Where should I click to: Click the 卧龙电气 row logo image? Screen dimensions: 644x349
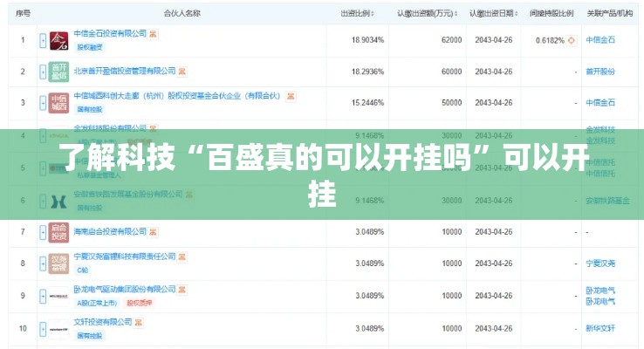pos(58,296)
